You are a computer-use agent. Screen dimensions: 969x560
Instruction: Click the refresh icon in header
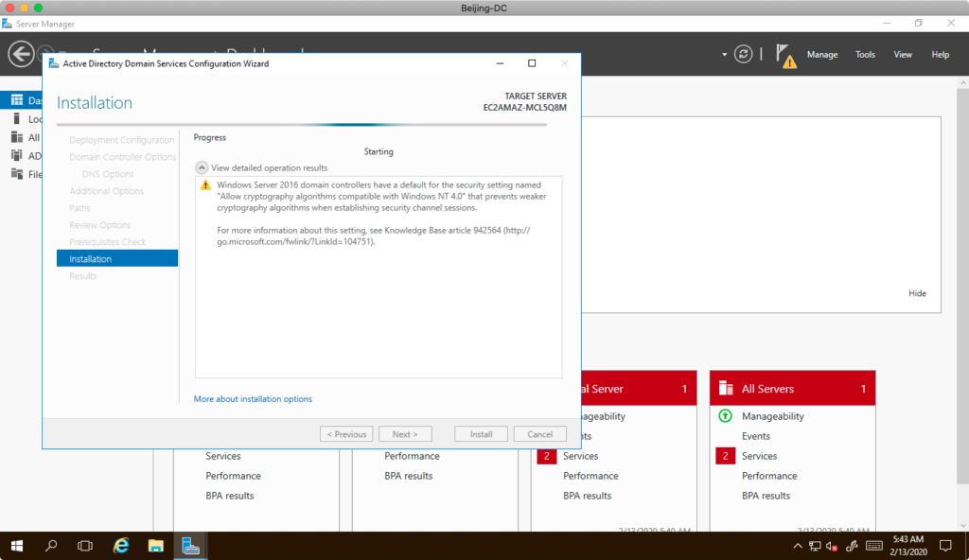[x=745, y=54]
